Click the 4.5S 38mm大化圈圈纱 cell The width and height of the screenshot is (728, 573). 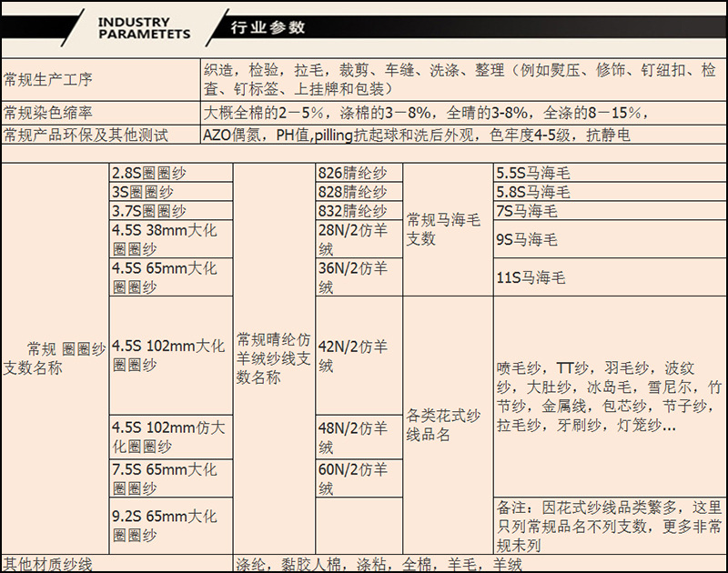coord(171,239)
